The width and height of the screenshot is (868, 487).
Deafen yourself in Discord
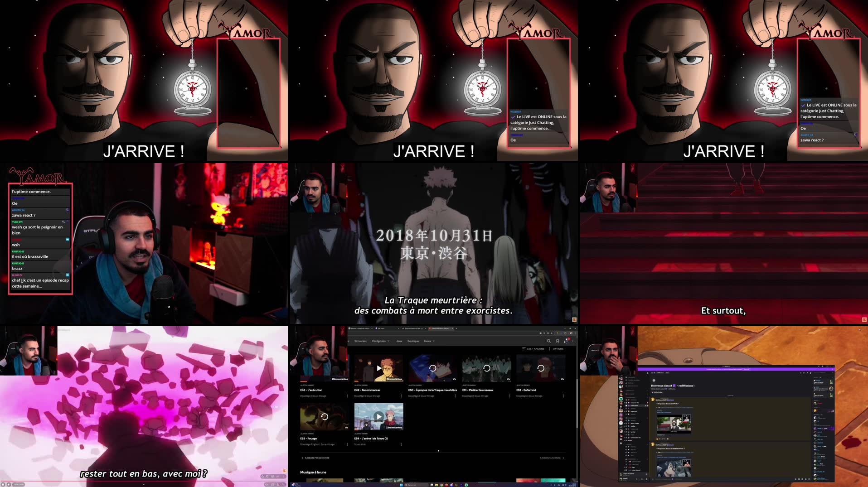click(641, 479)
